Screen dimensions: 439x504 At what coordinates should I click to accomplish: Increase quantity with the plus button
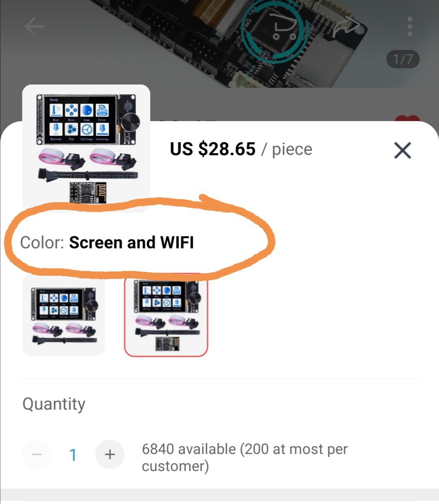point(110,454)
